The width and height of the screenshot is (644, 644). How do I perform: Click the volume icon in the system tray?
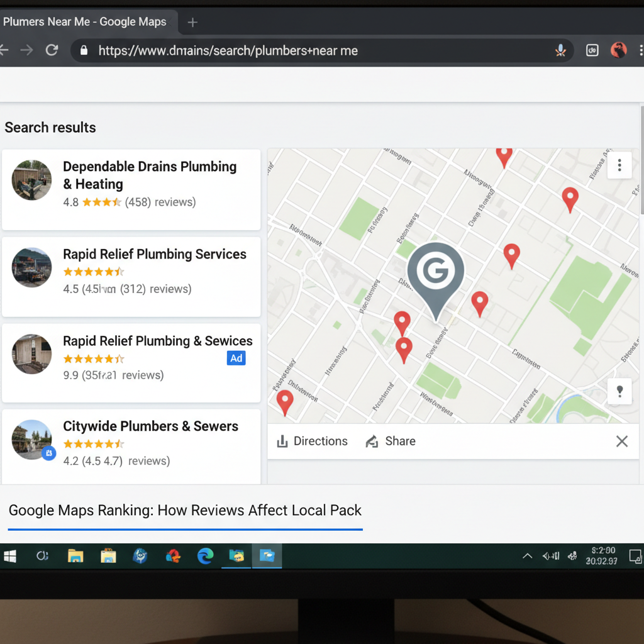click(551, 556)
